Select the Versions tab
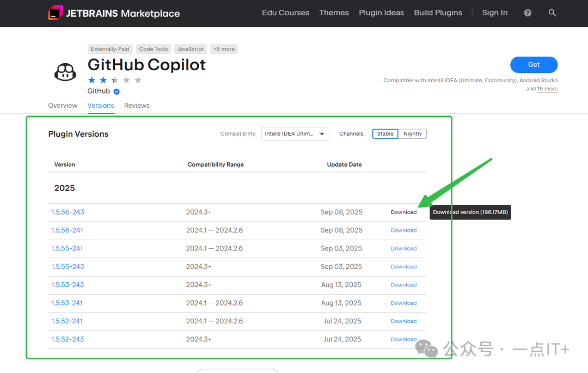588x373 pixels. tap(101, 105)
